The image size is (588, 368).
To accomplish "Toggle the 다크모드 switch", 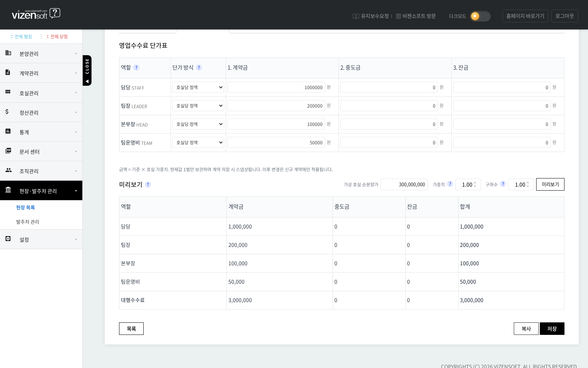I will tap(480, 16).
